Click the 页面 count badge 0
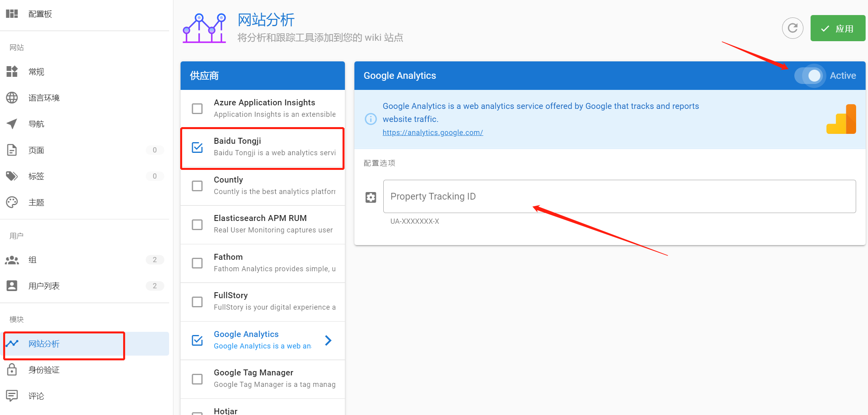The width and height of the screenshot is (868, 415). click(x=155, y=150)
